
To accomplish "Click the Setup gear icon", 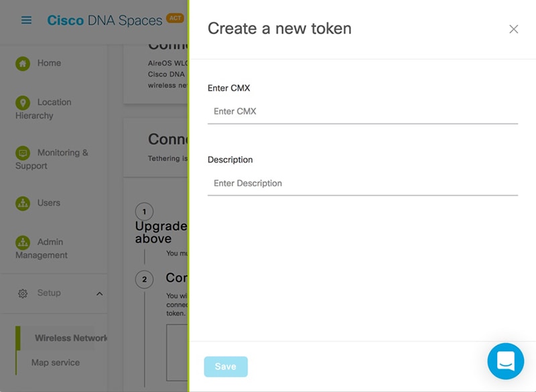I will pos(23,293).
